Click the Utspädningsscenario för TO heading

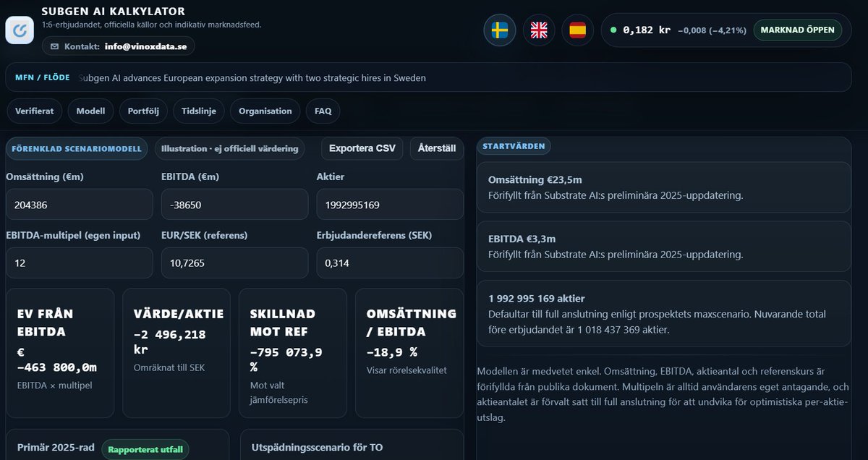click(317, 448)
